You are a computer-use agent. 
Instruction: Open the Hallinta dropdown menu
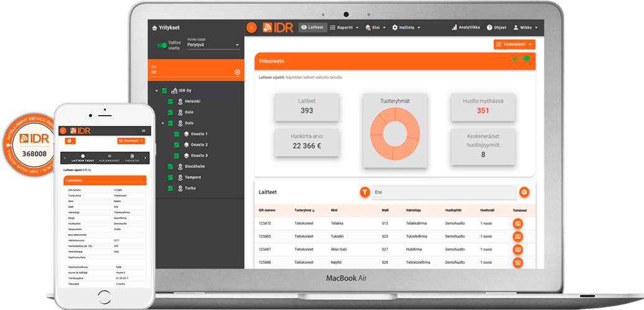(406, 27)
